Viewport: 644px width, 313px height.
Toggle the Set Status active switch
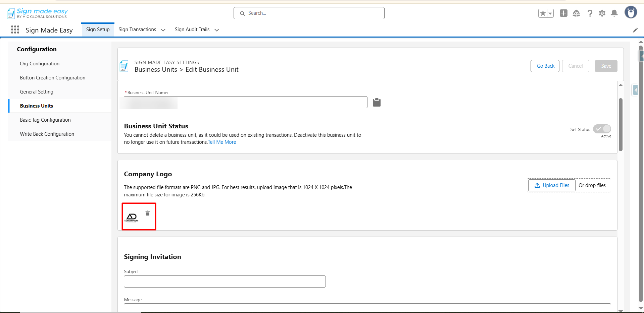click(x=602, y=129)
